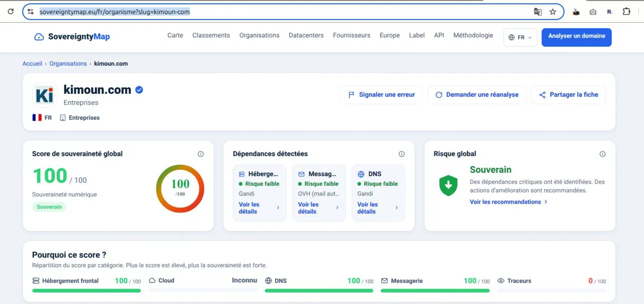Click the Messagerie envelope icon in dependencies
Viewport: 644px width, 304px height.
(301, 174)
